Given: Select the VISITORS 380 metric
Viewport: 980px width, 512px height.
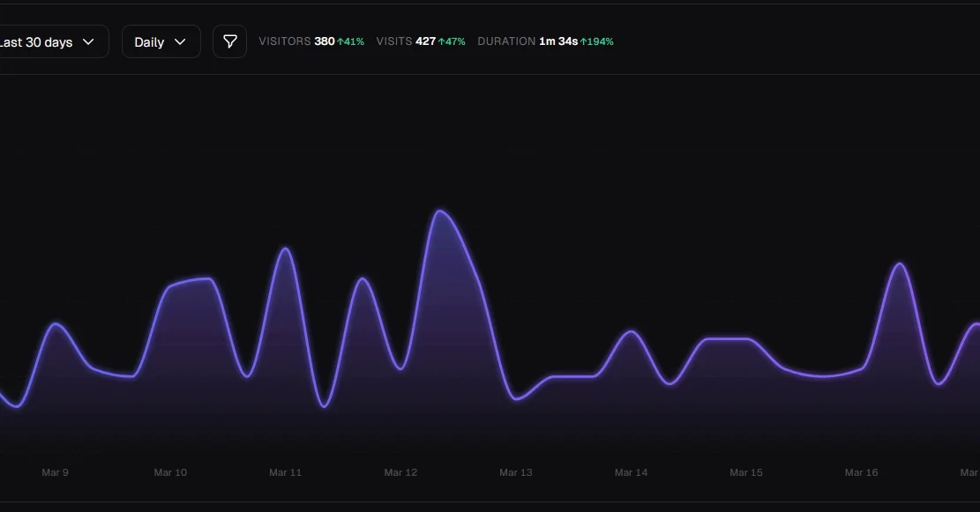Looking at the screenshot, I should (x=296, y=41).
